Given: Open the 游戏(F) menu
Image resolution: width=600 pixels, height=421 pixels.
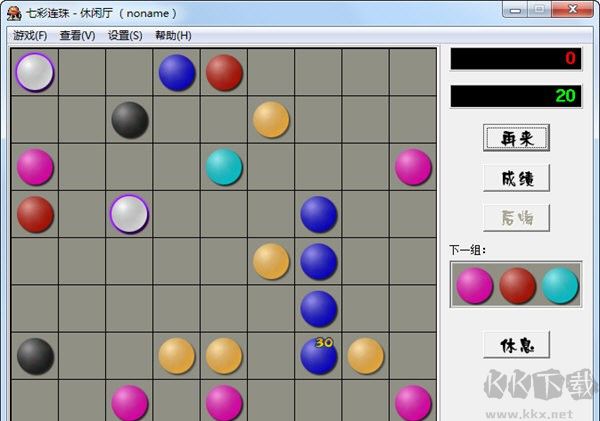Looking at the screenshot, I should (x=30, y=36).
